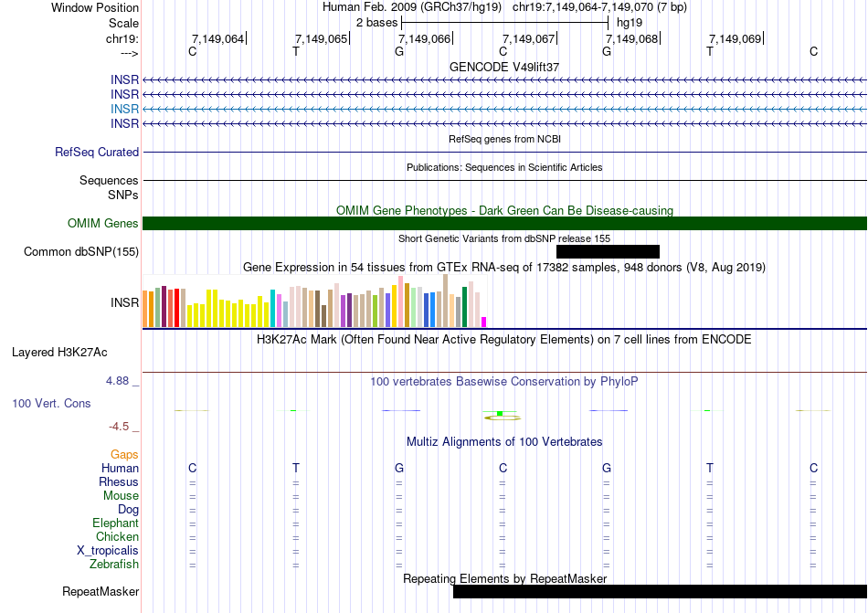Click the ---> strand direction label
Screen dimensions: 868x613
pyautogui.click(x=129, y=53)
